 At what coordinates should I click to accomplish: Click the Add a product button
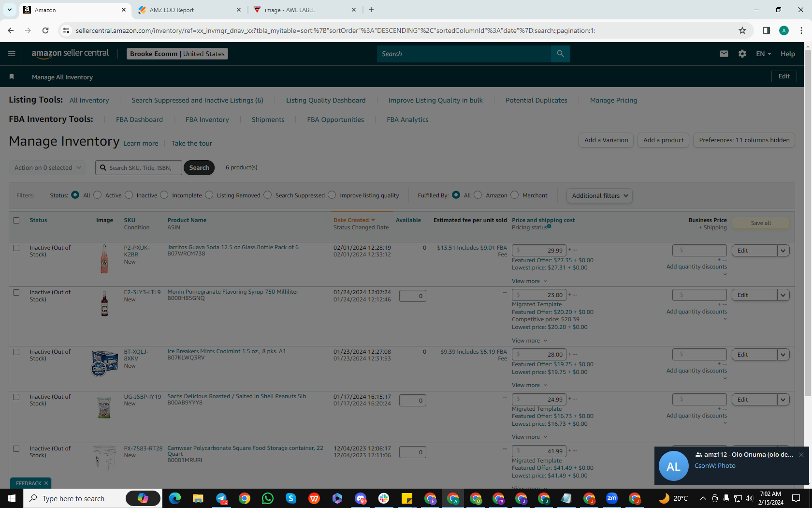coord(663,140)
